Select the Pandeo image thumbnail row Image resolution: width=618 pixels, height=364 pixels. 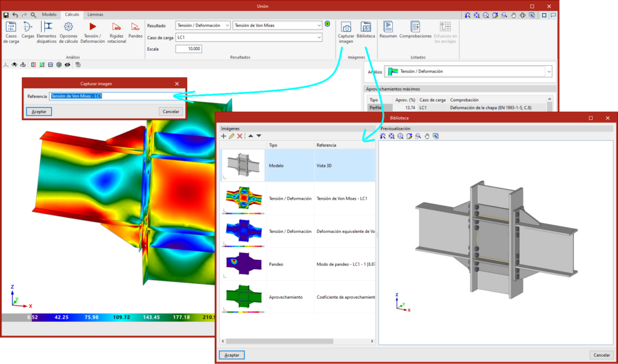(298, 264)
